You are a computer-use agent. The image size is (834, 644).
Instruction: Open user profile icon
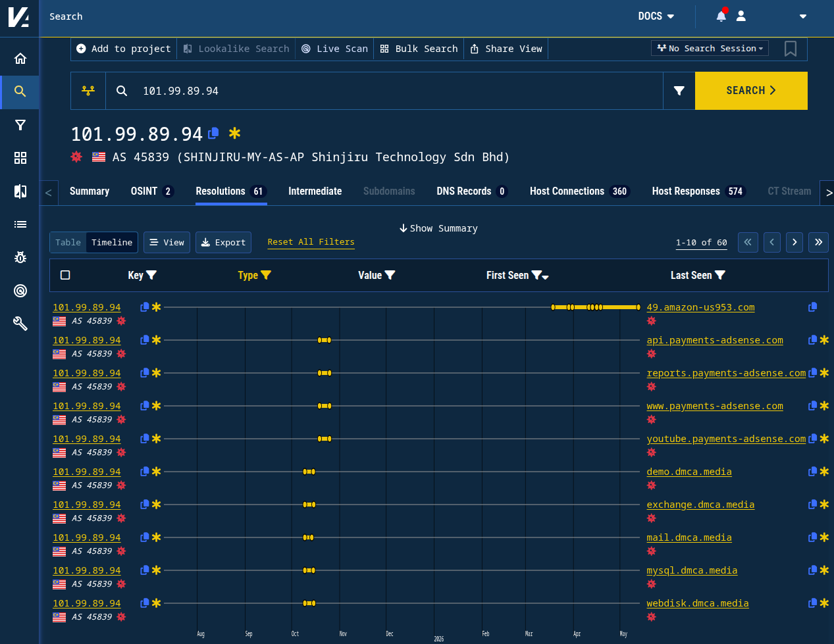[741, 16]
